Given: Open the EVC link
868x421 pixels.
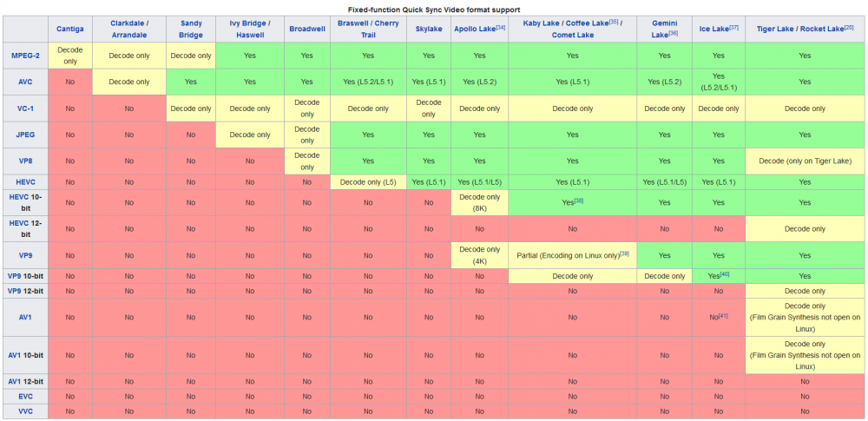Looking at the screenshot, I should (25, 397).
